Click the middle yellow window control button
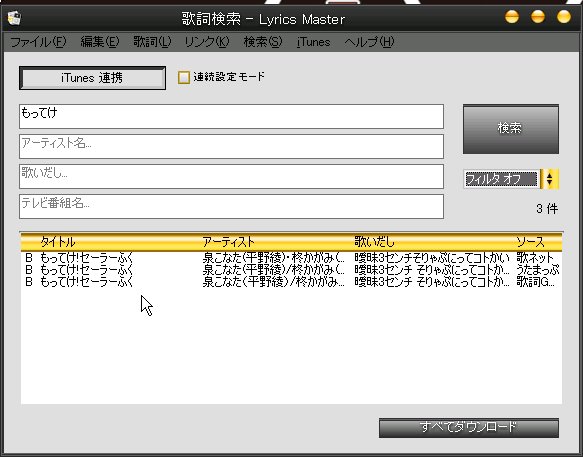 click(538, 17)
